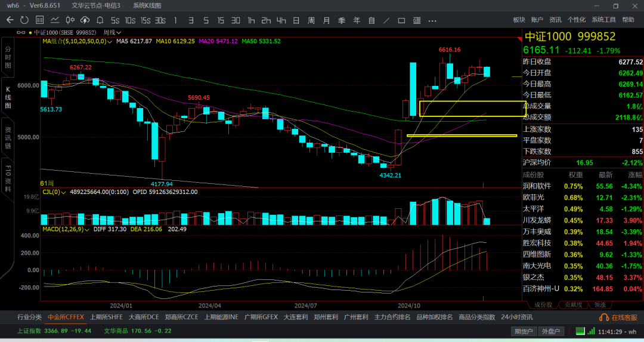Screen dimensions: 644x342
Task: Open the 行业分类 bottom tab
Action: coord(30,317)
